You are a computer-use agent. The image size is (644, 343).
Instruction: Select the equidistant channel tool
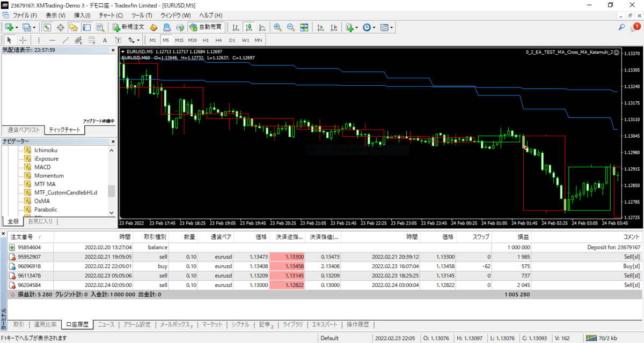[78, 40]
